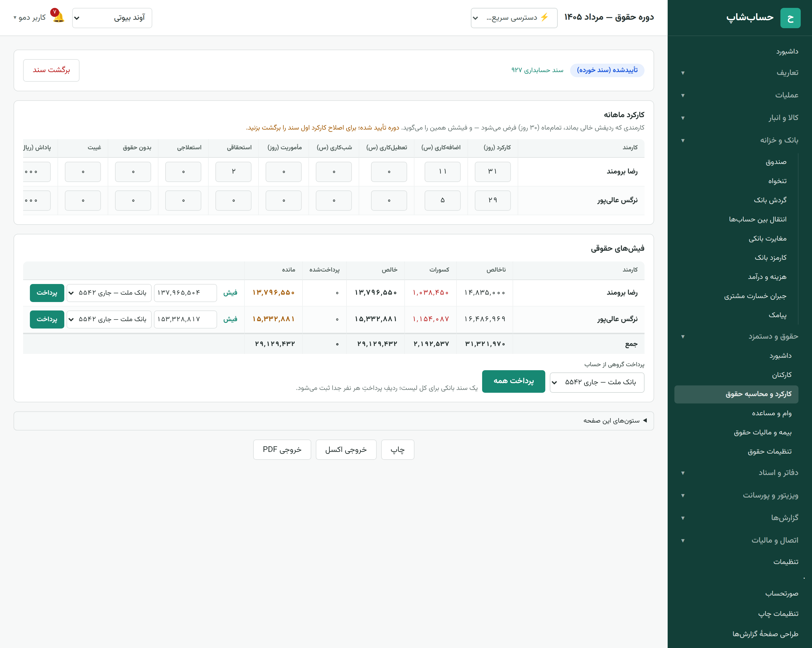Screen dimensions: 812x648
Task: Click the برگشت سند button
Action: point(51,70)
